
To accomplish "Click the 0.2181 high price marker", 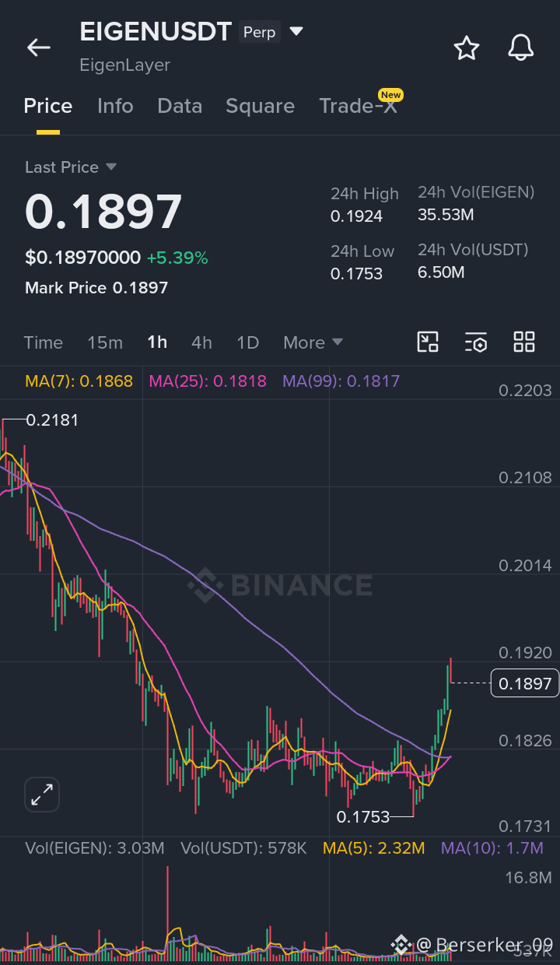I will 52,420.
